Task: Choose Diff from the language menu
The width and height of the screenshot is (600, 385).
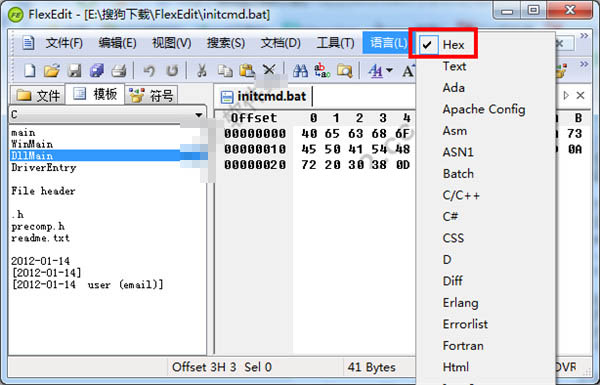Action: [x=452, y=281]
